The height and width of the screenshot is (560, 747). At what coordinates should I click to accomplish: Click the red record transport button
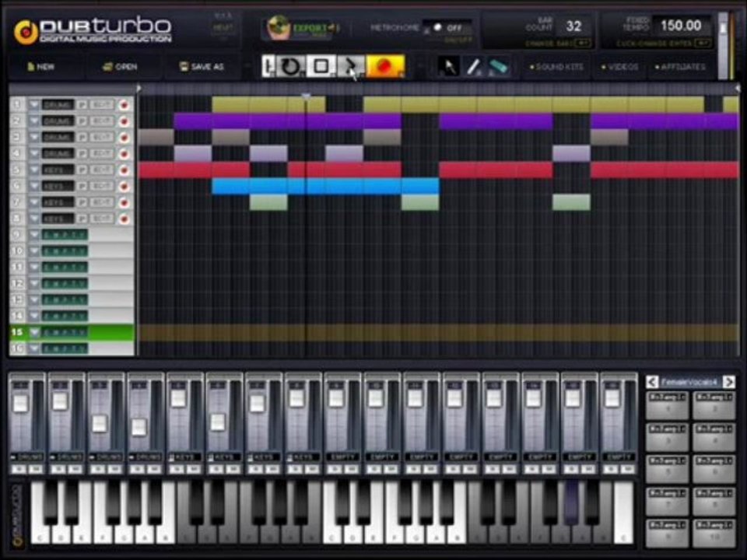385,66
